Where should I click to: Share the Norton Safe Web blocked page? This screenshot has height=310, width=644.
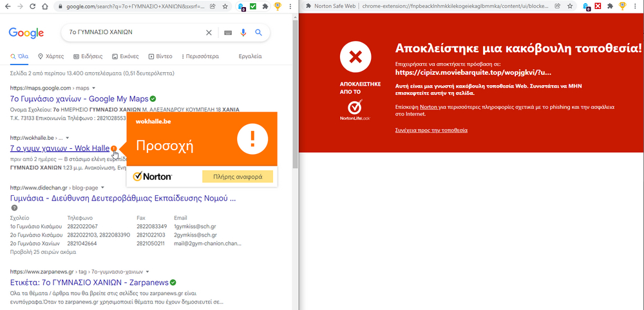click(557, 6)
